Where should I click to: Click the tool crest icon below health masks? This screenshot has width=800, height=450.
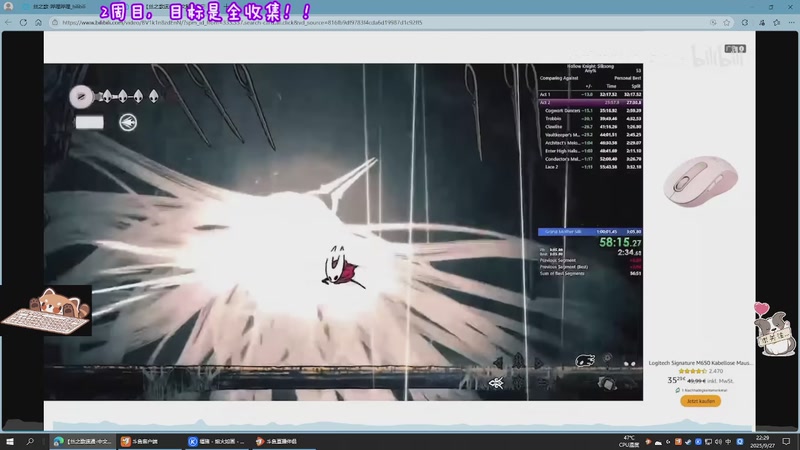tap(128, 122)
